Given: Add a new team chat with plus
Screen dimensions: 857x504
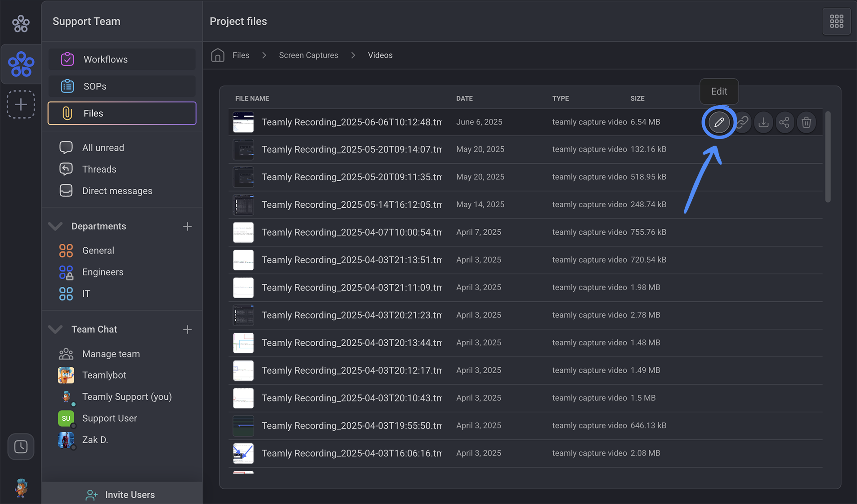Looking at the screenshot, I should tap(187, 330).
